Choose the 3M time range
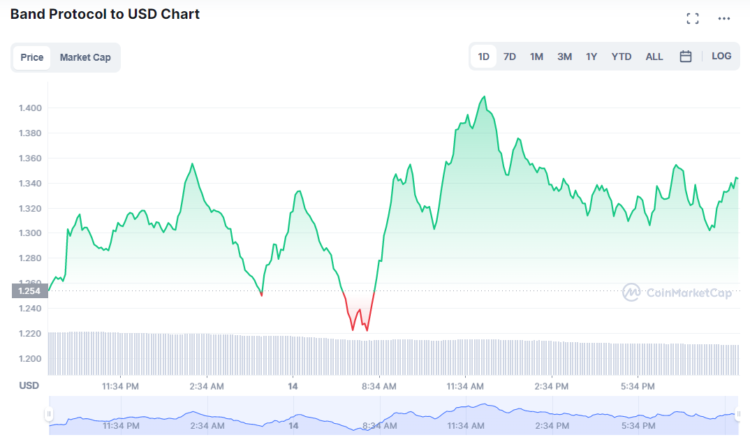 (x=565, y=57)
